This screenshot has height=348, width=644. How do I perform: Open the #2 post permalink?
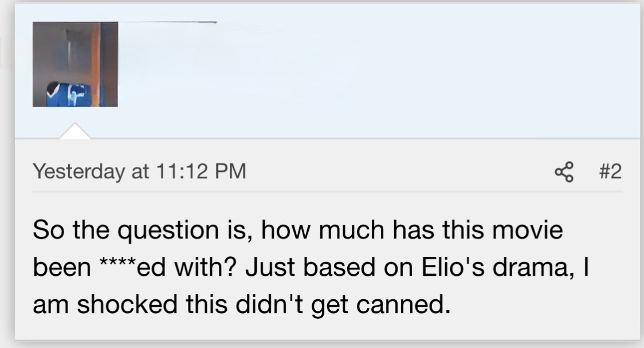(x=611, y=171)
